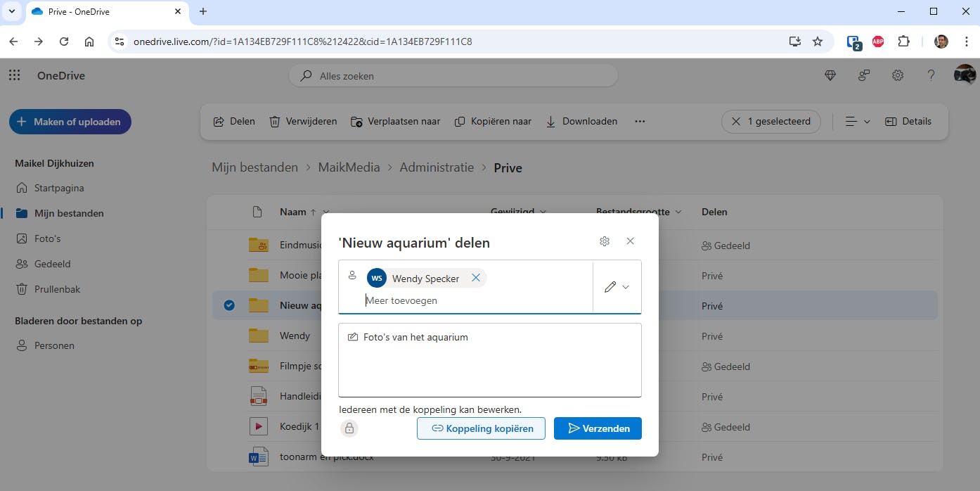This screenshot has width=980, height=491.
Task: Open the Details pane
Action: (x=908, y=122)
